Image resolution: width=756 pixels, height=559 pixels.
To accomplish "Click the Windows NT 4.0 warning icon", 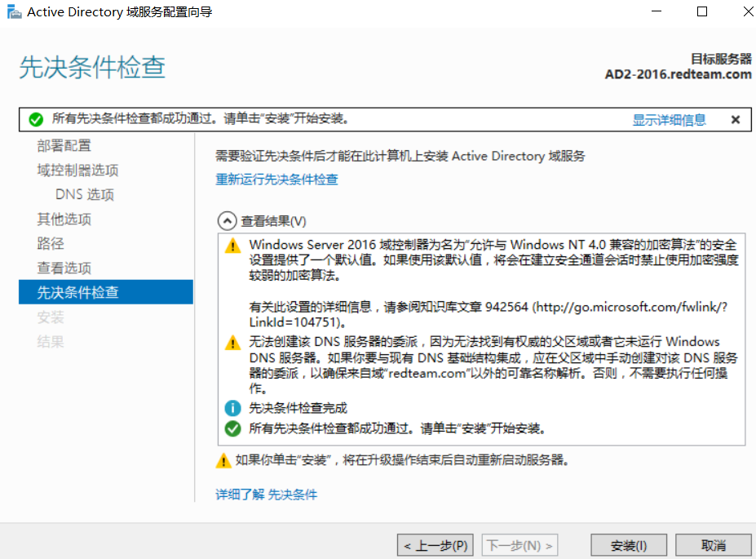I will pyautogui.click(x=233, y=246).
